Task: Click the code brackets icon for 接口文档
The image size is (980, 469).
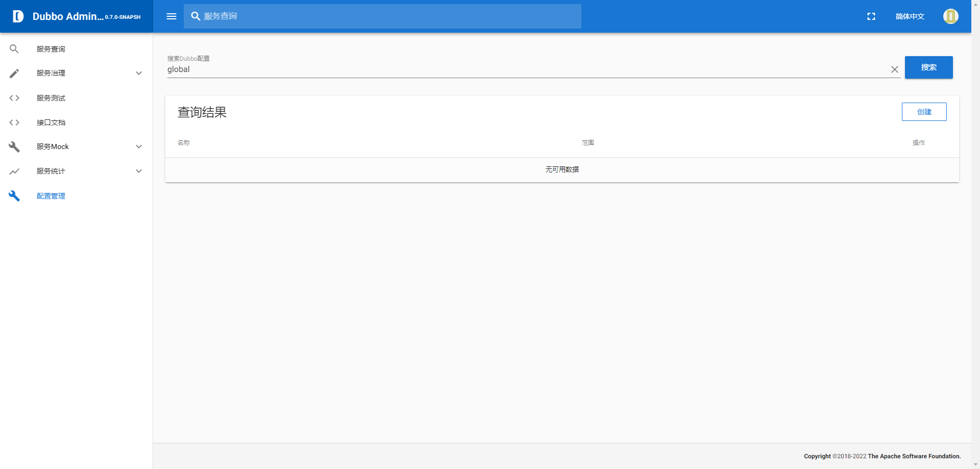Action: [14, 122]
